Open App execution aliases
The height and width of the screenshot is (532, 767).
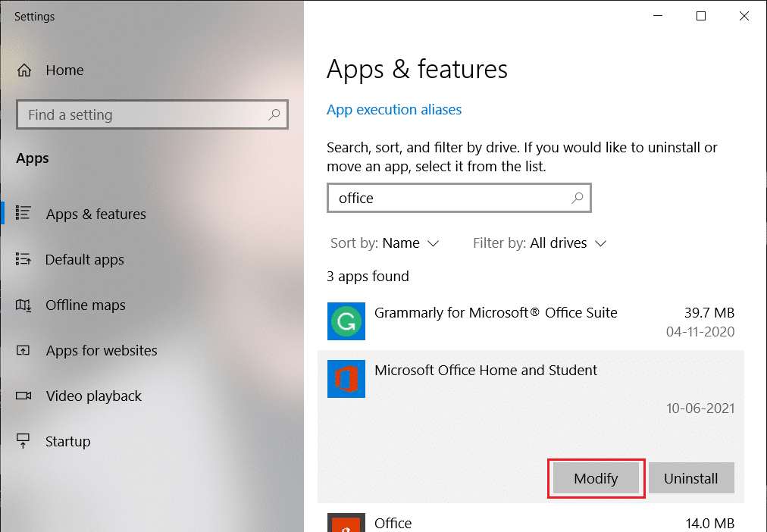point(394,109)
